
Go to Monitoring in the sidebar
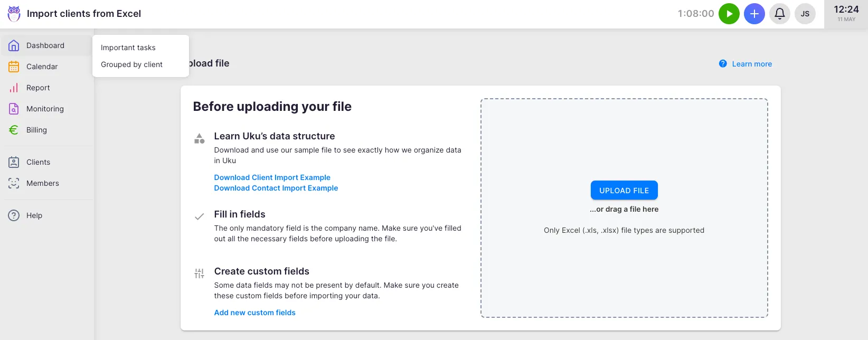[45, 109]
